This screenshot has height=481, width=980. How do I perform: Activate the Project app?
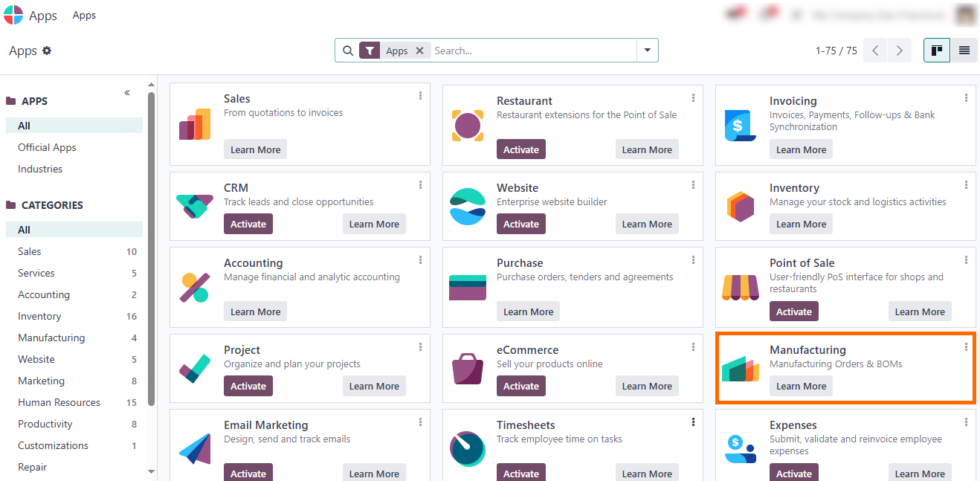point(248,386)
